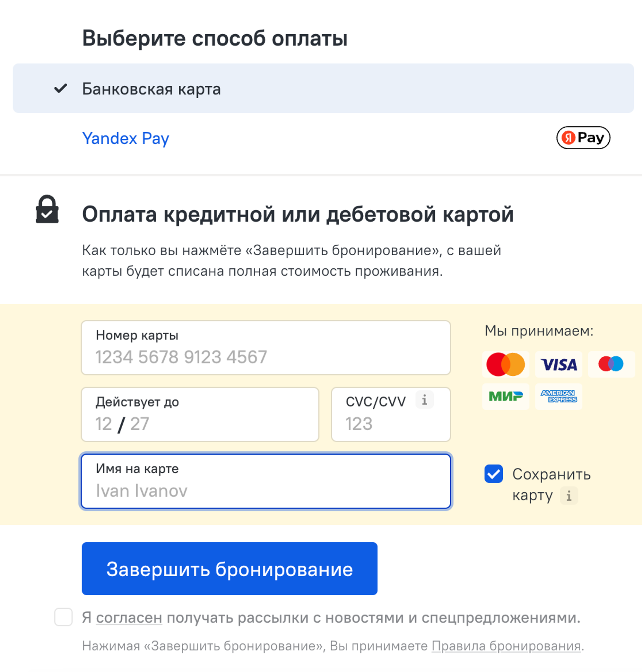
Task: Click the checkmark next to Банковская карта
Action: click(61, 88)
